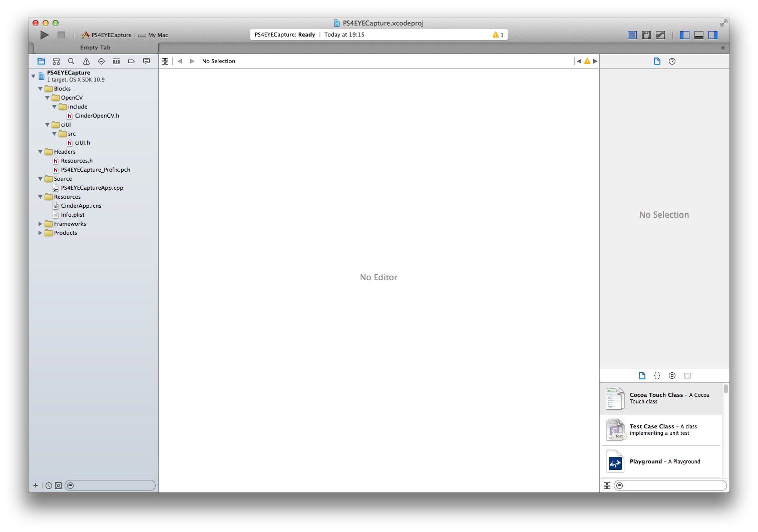Toggle the Navigator pane visibility
This screenshot has height=532, width=758.
(x=685, y=35)
